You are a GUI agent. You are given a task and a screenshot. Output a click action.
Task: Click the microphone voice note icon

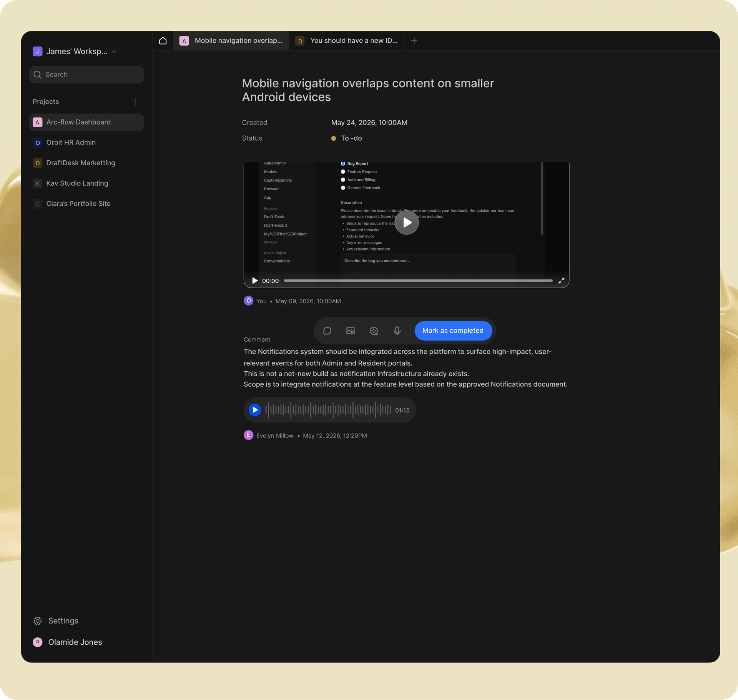coord(397,331)
